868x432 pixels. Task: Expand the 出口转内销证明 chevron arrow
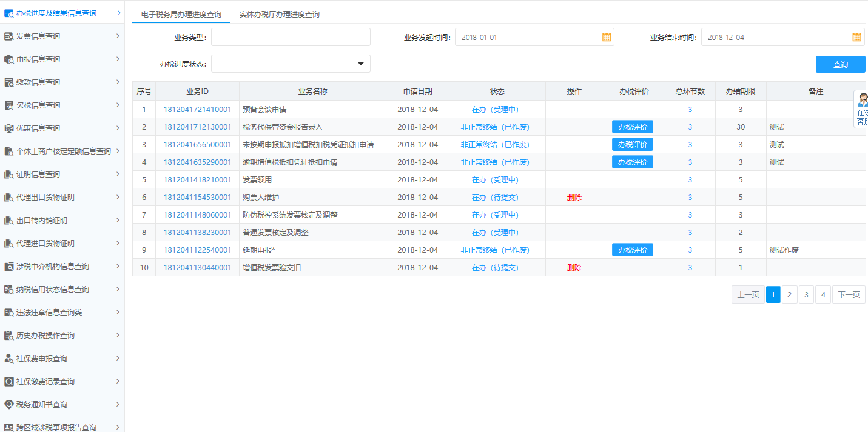pyautogui.click(x=118, y=220)
